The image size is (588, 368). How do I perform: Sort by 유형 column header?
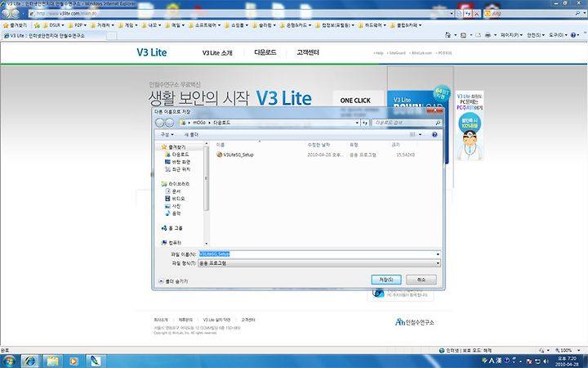(x=354, y=145)
